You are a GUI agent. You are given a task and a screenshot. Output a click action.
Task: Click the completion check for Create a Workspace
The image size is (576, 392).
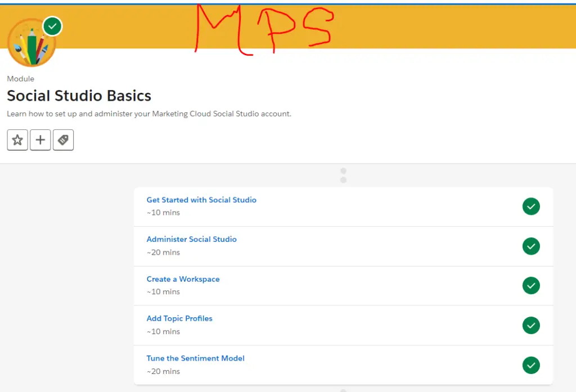(531, 286)
